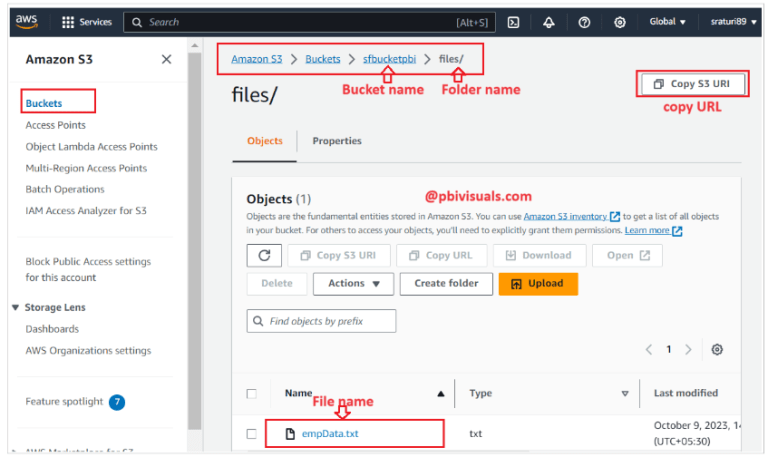This screenshot has width=768, height=457.
Task: Click the Feature spotlight sidebar item
Action: click(x=64, y=402)
